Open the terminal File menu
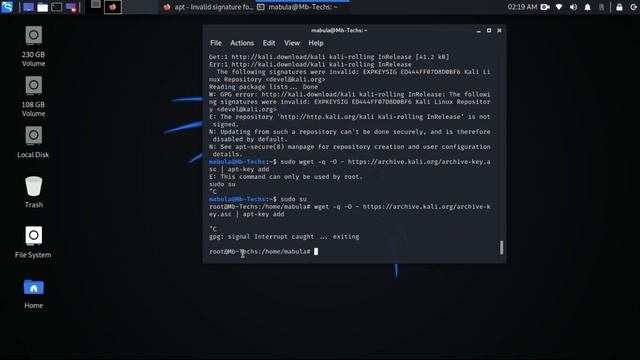640x360 pixels. [216, 43]
